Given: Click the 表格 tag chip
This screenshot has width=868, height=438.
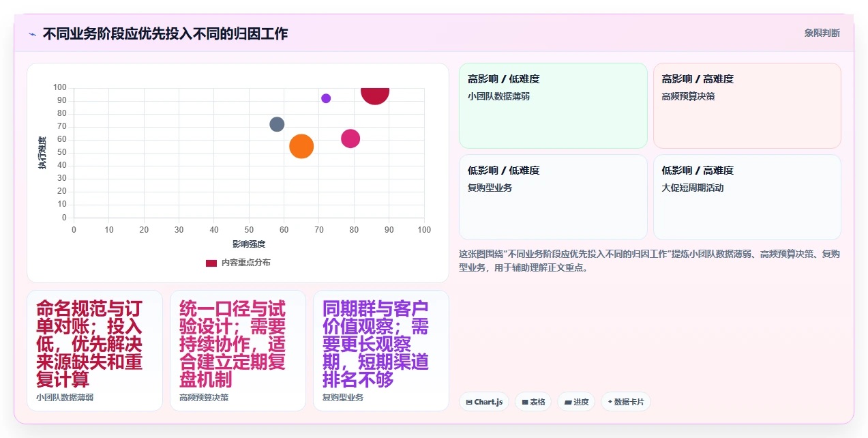Looking at the screenshot, I should point(533,402).
